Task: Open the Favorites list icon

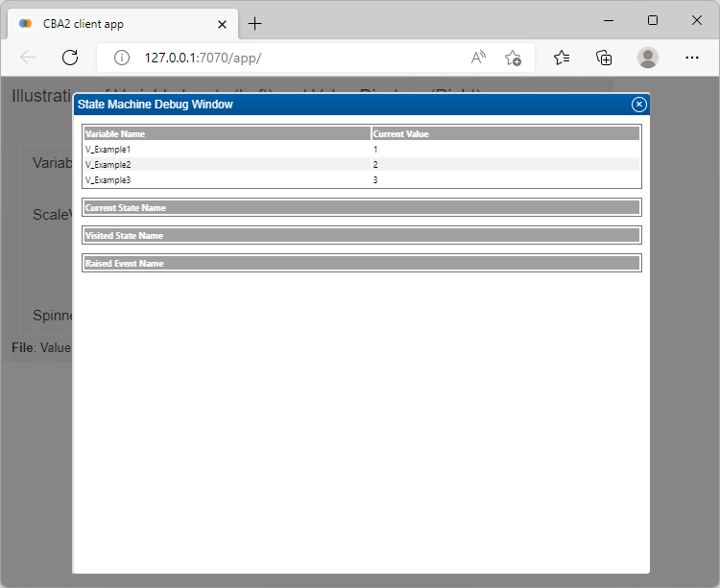Action: (x=562, y=58)
